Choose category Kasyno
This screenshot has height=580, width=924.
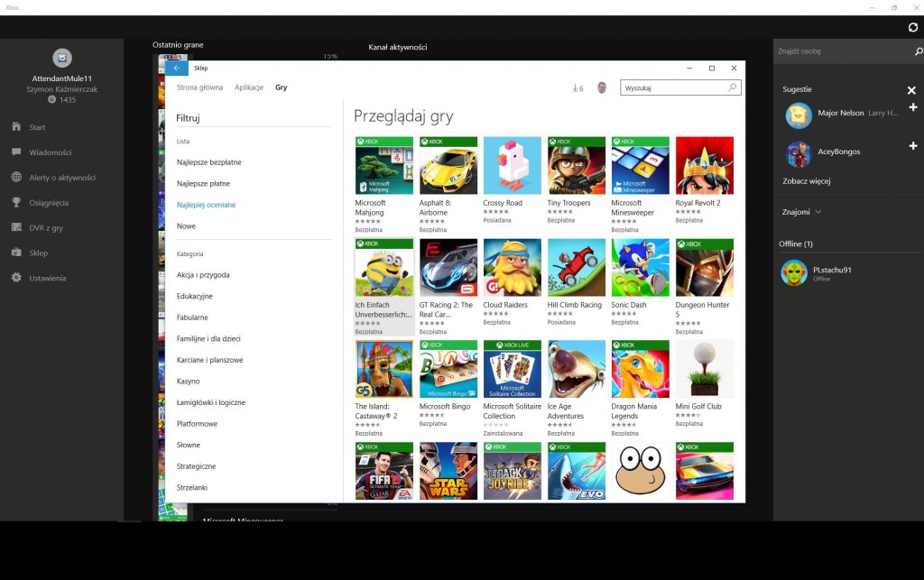[x=189, y=382]
